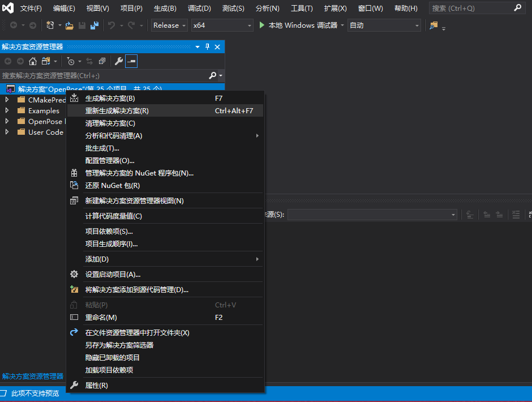
Task: Click the Save All icon
Action: tap(95, 25)
